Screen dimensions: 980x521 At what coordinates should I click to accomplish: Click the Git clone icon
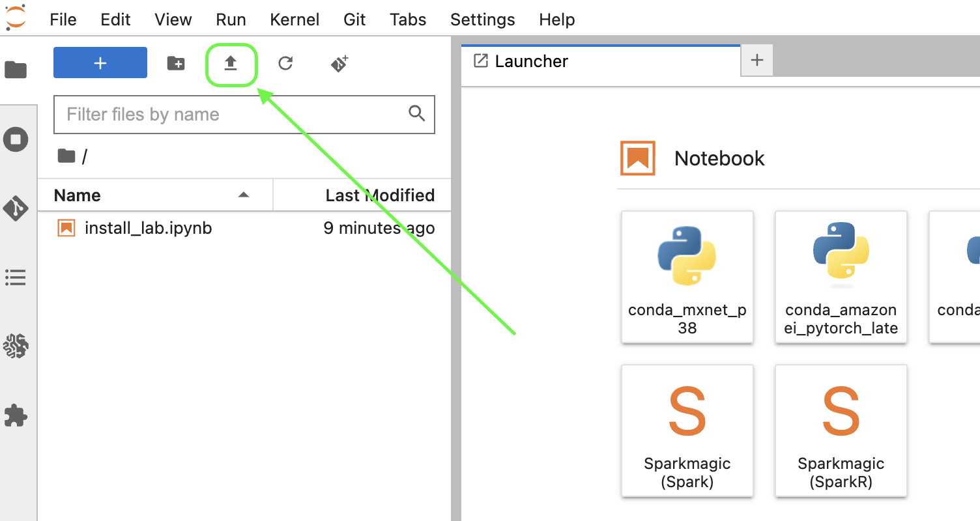339,63
